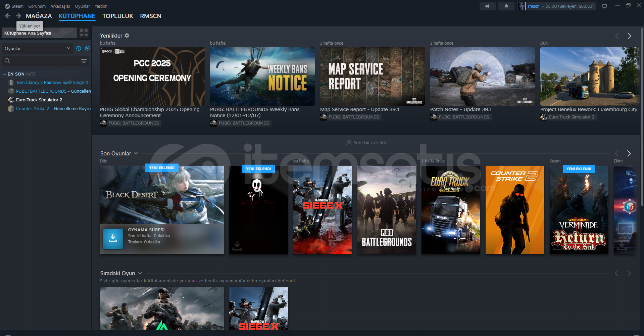The width and height of the screenshot is (644, 336).
Task: Open the MAĞAZA tab
Action: 39,16
